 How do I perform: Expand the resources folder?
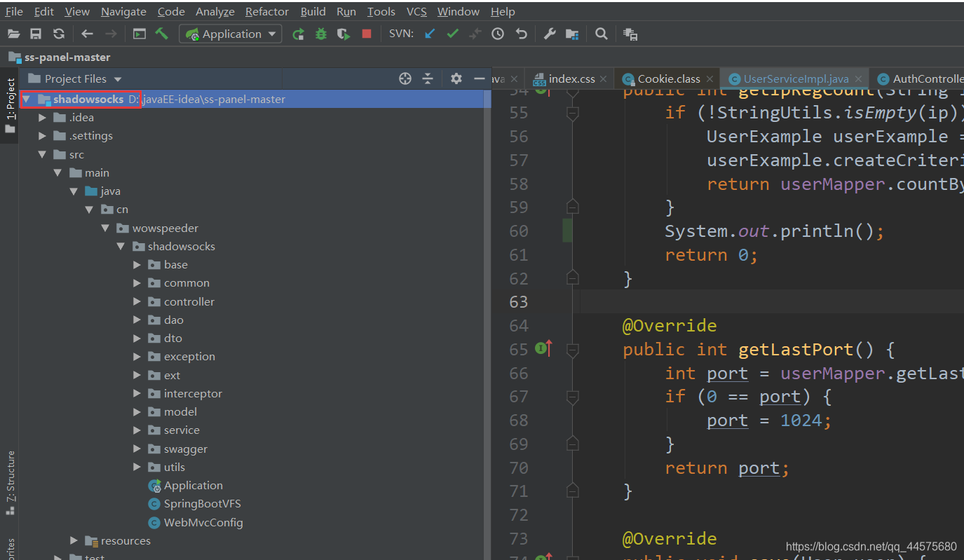click(74, 540)
